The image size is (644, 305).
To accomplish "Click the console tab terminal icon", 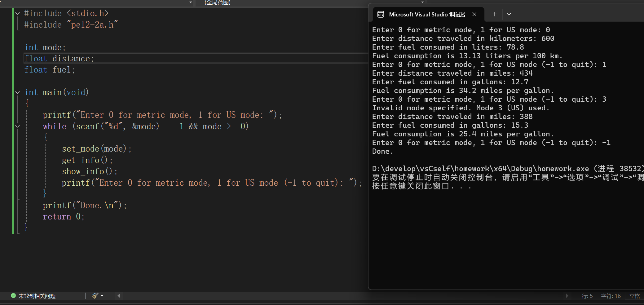I will 381,14.
